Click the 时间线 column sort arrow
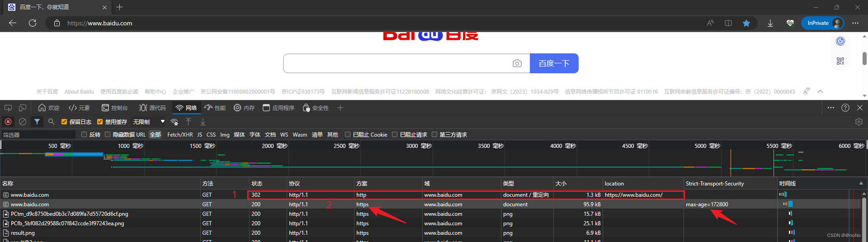 [861, 183]
